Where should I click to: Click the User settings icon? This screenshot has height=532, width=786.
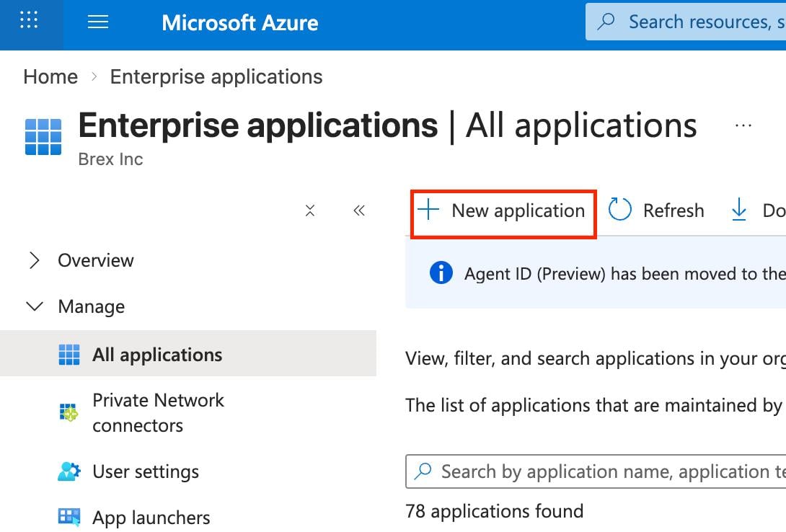point(69,472)
